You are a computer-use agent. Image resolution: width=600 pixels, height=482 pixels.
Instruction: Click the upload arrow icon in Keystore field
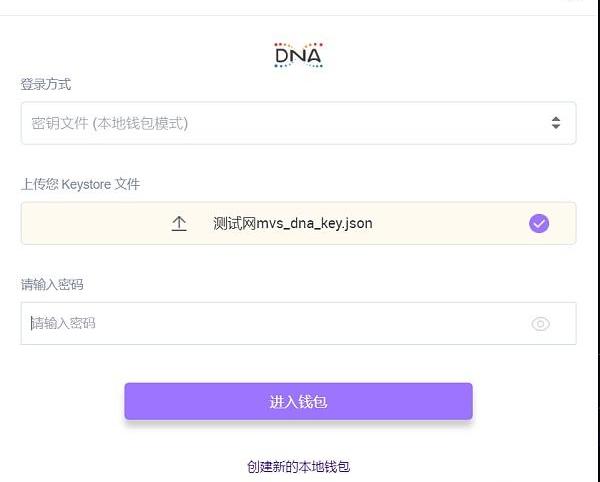(x=179, y=223)
